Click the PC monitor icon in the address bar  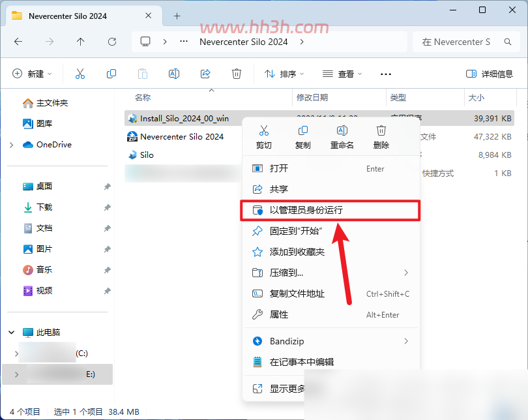145,42
